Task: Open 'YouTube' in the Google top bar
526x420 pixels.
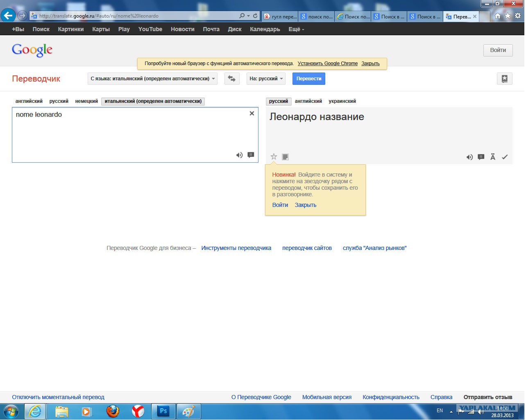Action: 150,29
